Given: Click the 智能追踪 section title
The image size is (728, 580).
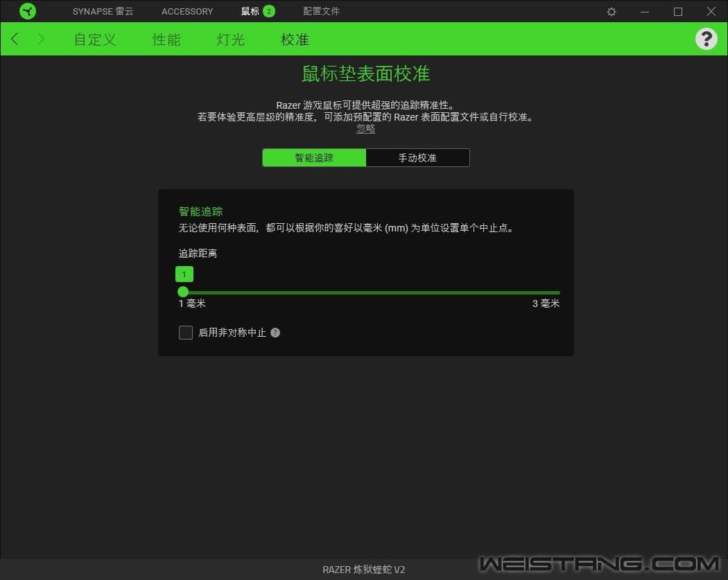Looking at the screenshot, I should (200, 211).
